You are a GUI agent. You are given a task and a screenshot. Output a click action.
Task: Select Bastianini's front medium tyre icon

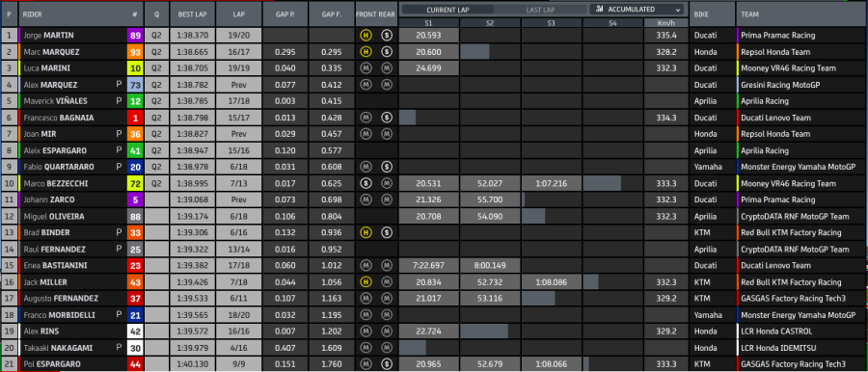366,266
